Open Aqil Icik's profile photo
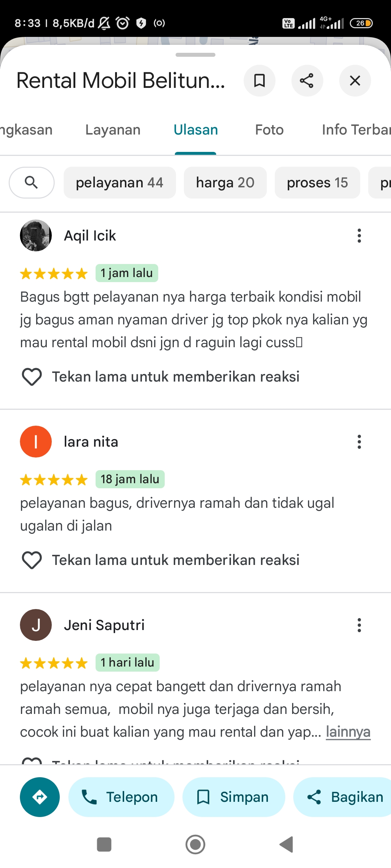 36,235
